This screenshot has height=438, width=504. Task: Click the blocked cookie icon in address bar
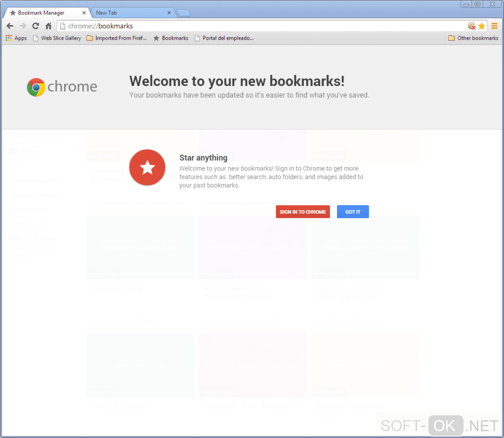coord(471,26)
